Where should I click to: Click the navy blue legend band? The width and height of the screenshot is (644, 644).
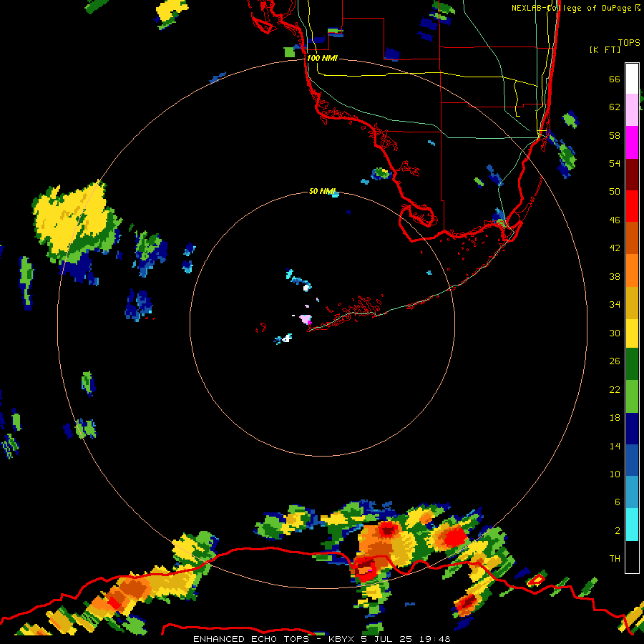point(632,429)
